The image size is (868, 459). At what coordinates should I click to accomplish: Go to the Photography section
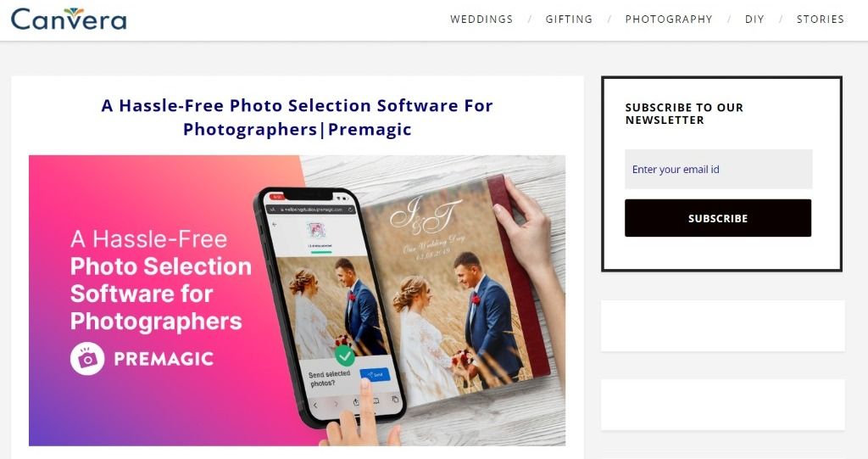coord(668,20)
